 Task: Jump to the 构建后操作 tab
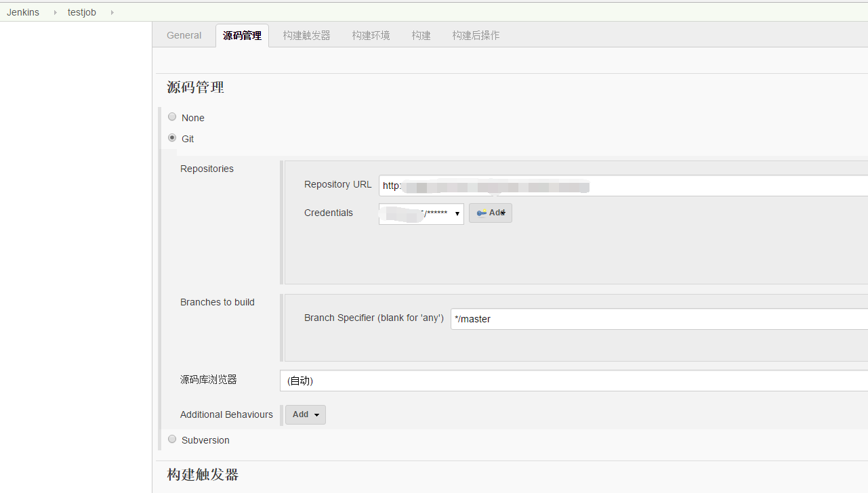476,35
